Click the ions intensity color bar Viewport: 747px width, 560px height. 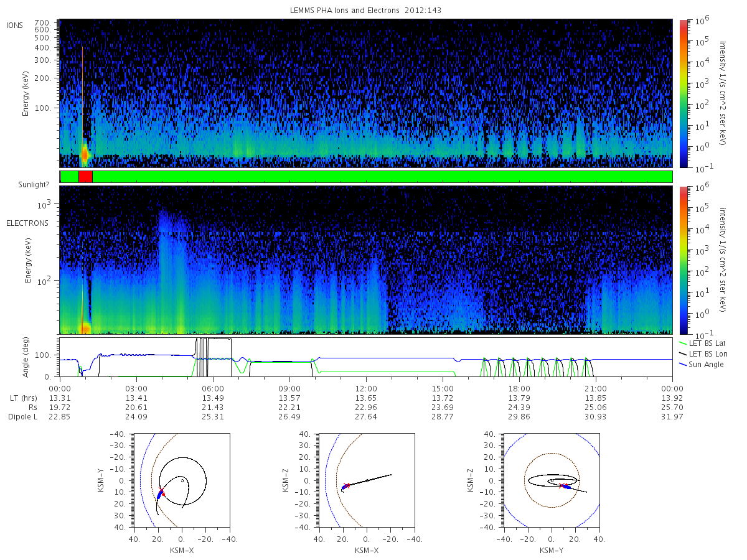[x=684, y=93]
